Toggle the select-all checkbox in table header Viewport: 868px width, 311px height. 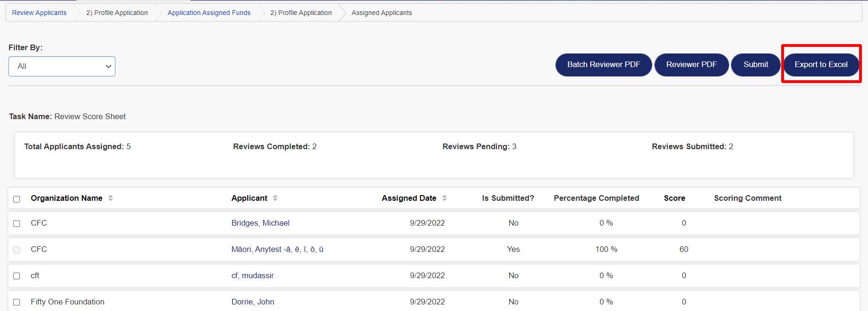coord(16,199)
